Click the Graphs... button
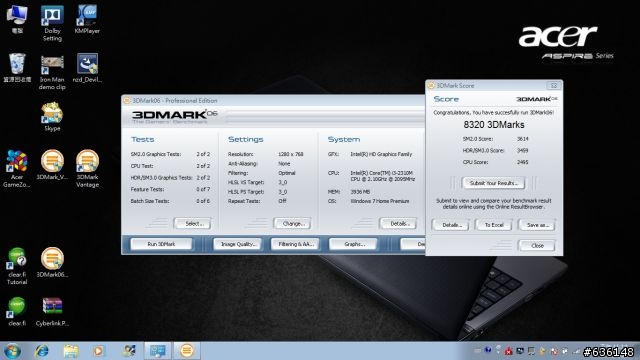Viewport: 640px width, 360px height. [x=353, y=244]
